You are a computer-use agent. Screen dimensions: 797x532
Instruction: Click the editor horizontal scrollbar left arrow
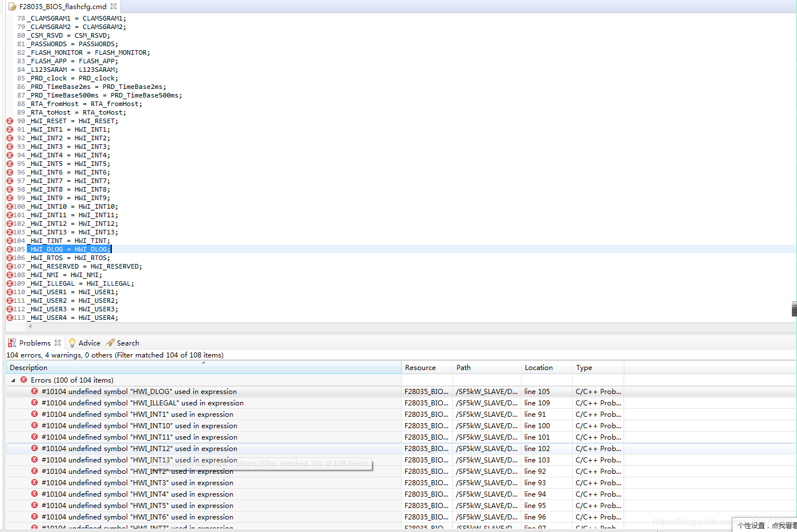(x=30, y=327)
